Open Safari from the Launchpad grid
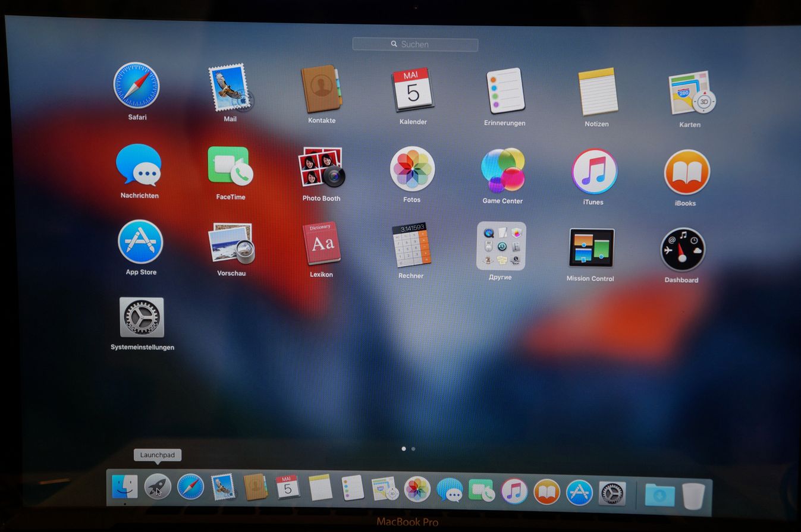The image size is (801, 532). click(x=137, y=86)
